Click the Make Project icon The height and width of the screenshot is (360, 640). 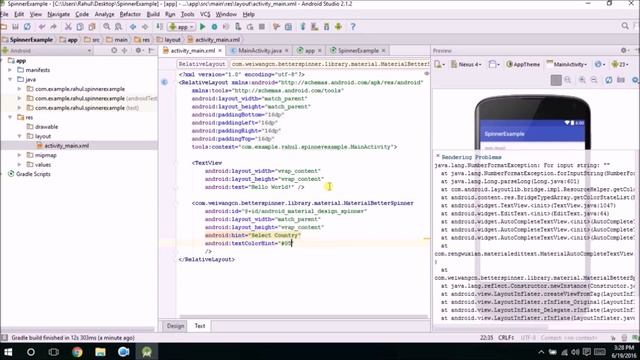pos(160,27)
